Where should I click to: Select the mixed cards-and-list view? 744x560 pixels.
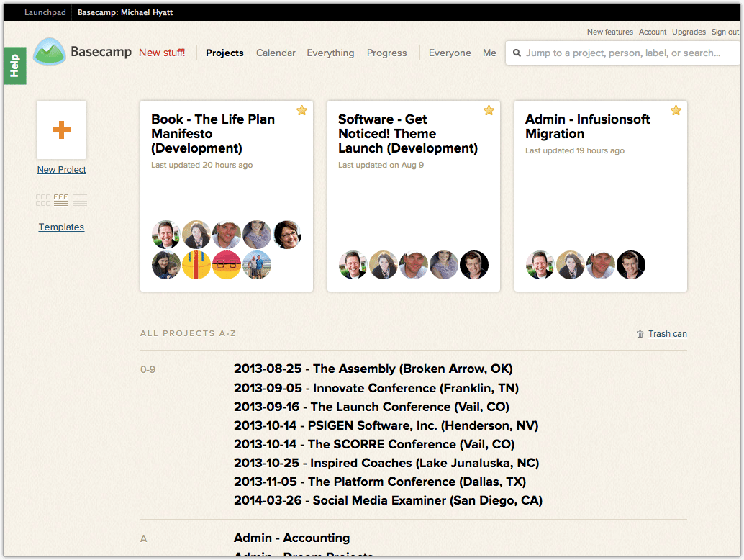click(61, 200)
